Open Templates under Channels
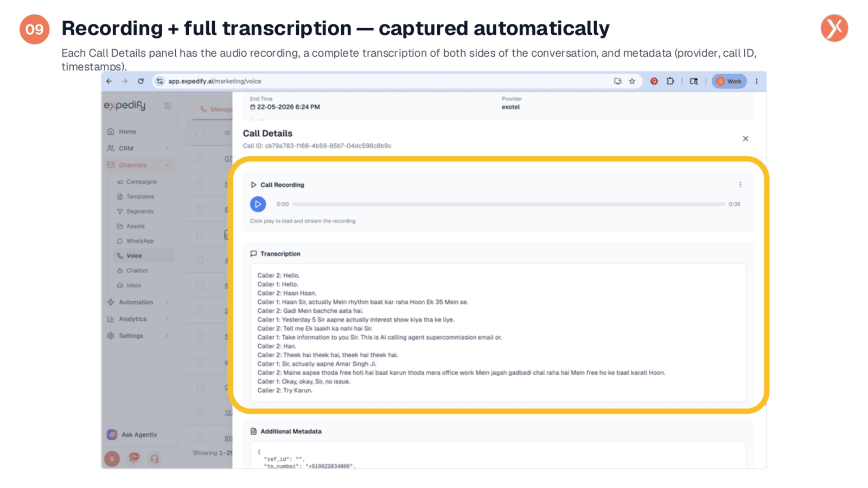Image resolution: width=868 pixels, height=488 pixels. 140,197
